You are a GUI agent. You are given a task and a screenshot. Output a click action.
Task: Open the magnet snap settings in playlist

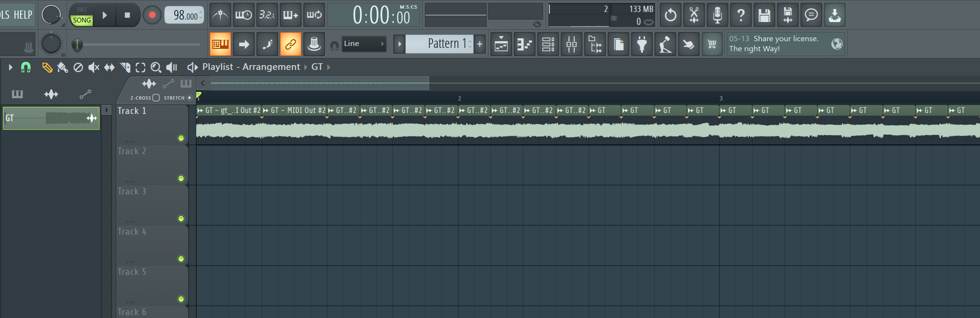coord(26,68)
